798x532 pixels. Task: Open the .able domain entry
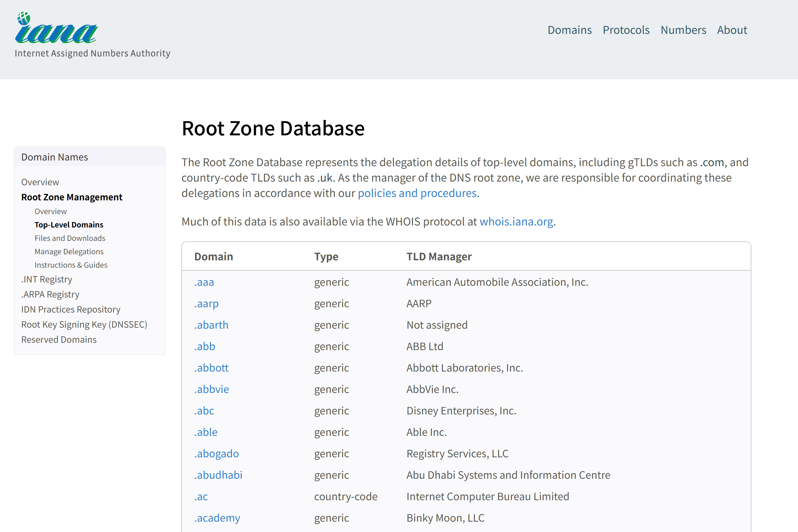tap(206, 432)
